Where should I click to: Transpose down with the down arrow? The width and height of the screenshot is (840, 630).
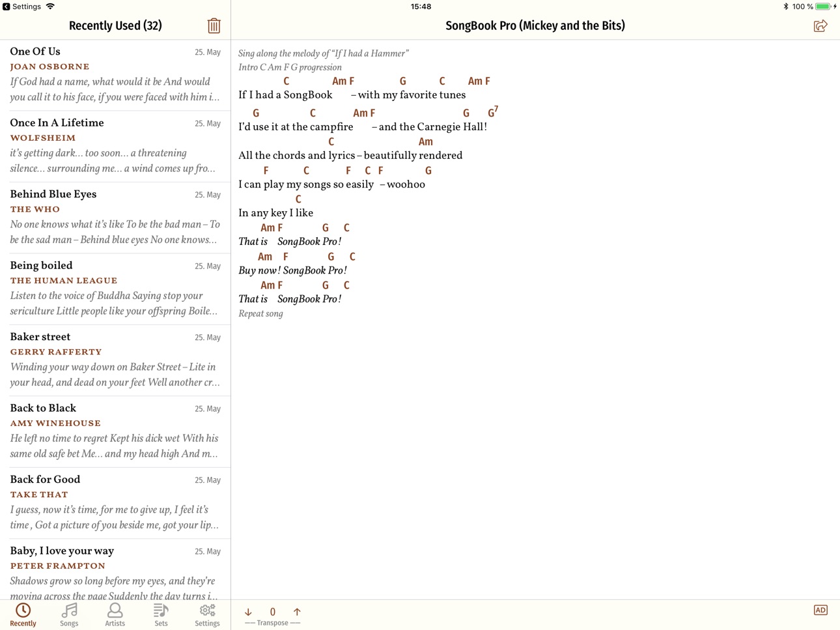(248, 612)
